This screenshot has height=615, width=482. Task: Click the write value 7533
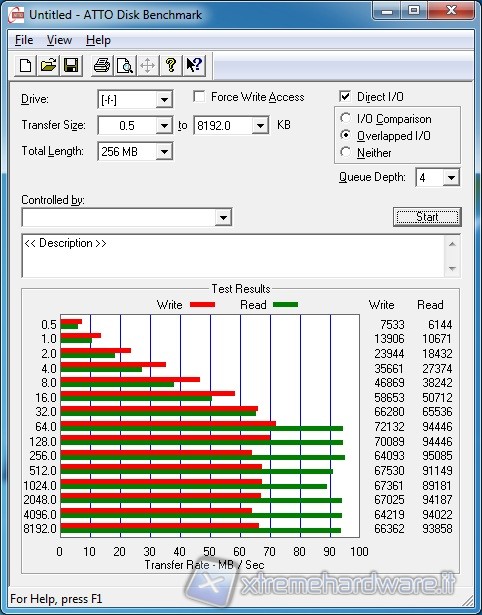click(392, 325)
